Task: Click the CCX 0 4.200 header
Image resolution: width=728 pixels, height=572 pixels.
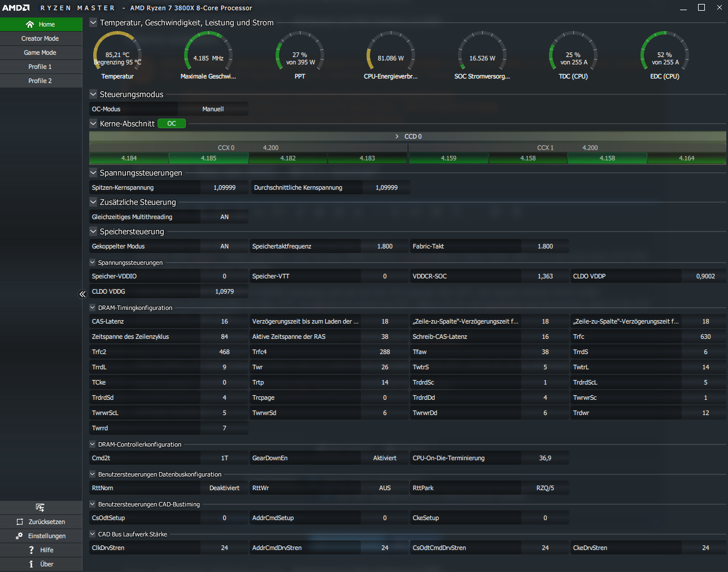Action: (249, 147)
